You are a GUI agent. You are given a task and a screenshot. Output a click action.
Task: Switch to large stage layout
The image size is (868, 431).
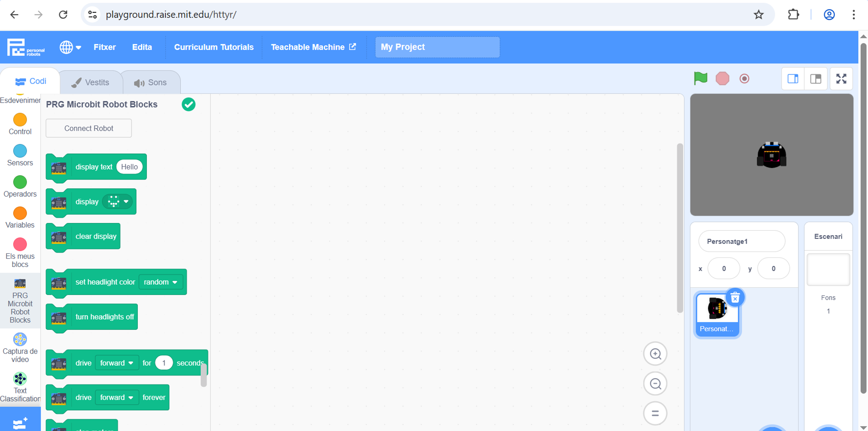(x=816, y=78)
